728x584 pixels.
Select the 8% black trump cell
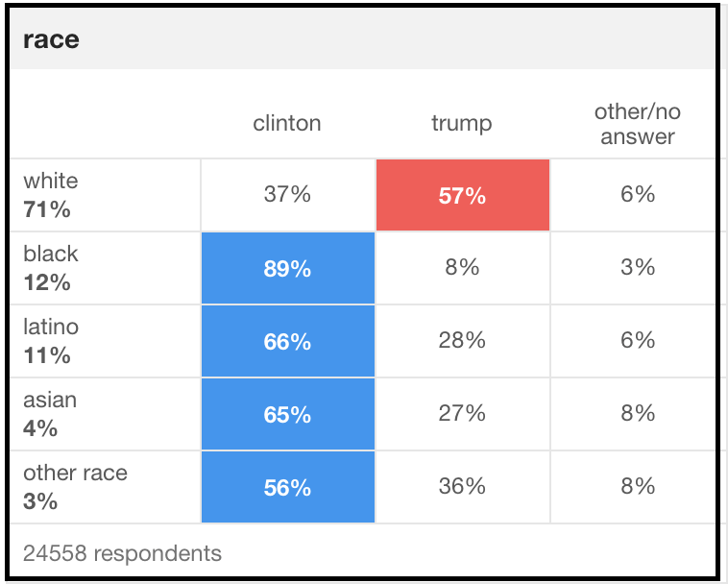(462, 268)
